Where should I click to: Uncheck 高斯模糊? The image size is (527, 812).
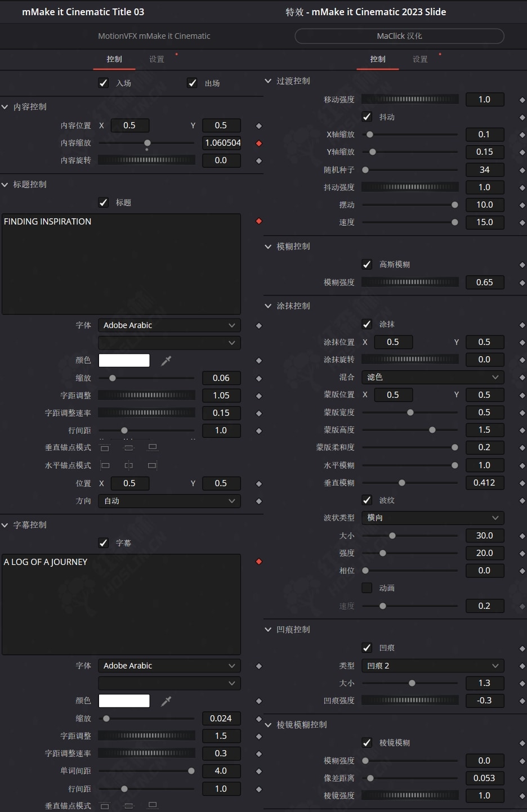[367, 264]
